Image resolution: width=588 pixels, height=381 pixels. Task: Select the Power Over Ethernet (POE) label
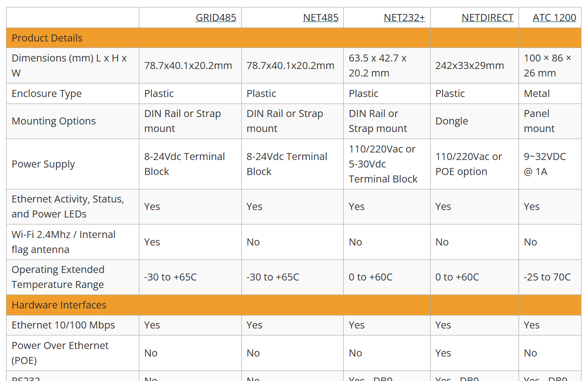[73, 353]
